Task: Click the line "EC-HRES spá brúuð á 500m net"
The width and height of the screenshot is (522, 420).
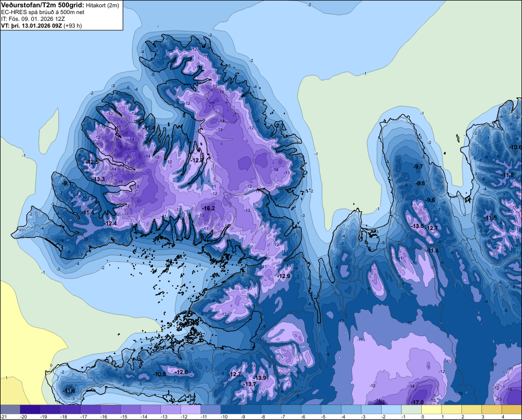Action: point(43,12)
